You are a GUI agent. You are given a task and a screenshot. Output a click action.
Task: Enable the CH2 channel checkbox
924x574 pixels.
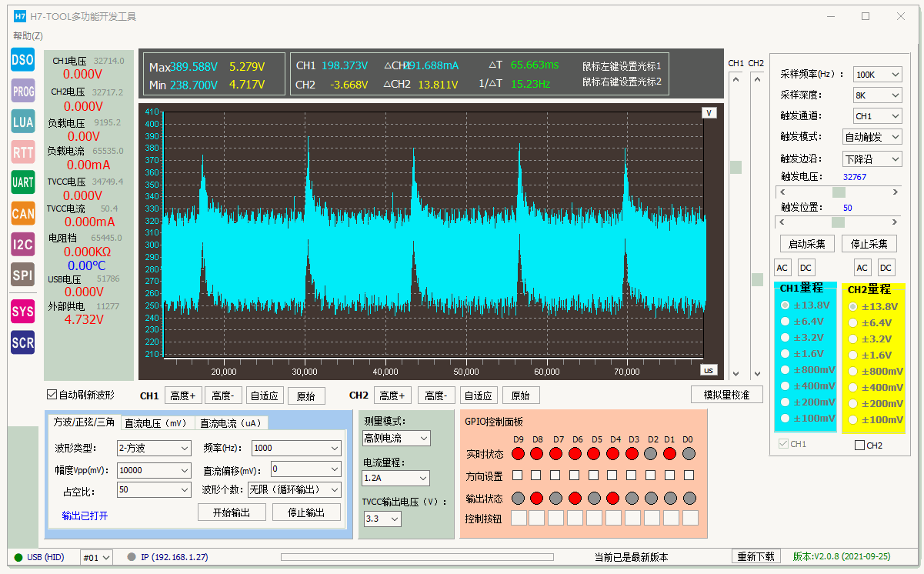[x=859, y=445]
